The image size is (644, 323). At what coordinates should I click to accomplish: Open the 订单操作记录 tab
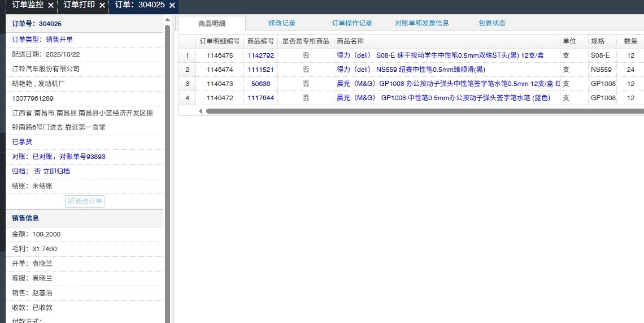point(352,23)
